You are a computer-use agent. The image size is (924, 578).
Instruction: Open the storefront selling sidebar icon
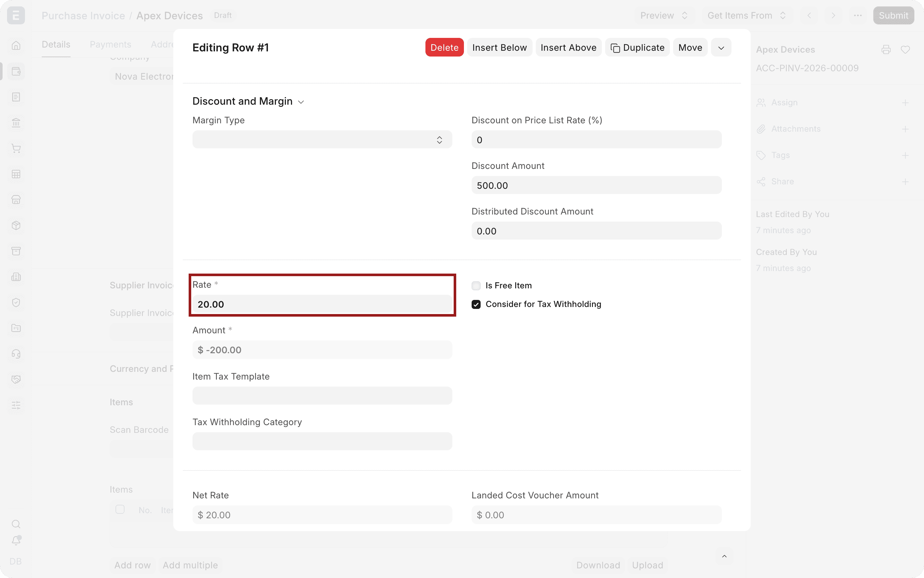[x=16, y=199]
